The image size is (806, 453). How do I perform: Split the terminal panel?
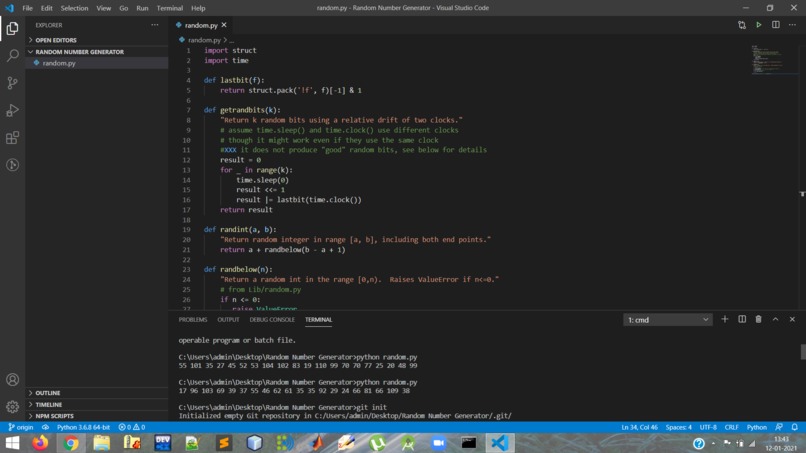click(742, 319)
